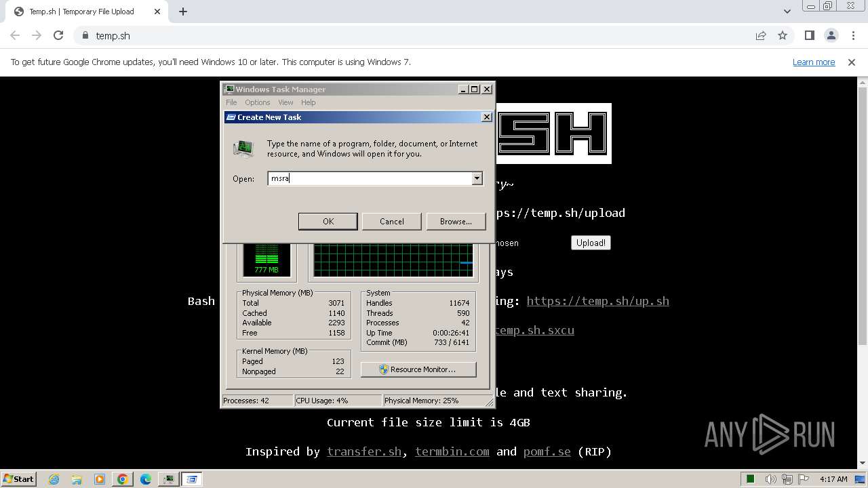Launch Internet Explorer from taskbar
The height and width of the screenshot is (488, 868).
[54, 479]
